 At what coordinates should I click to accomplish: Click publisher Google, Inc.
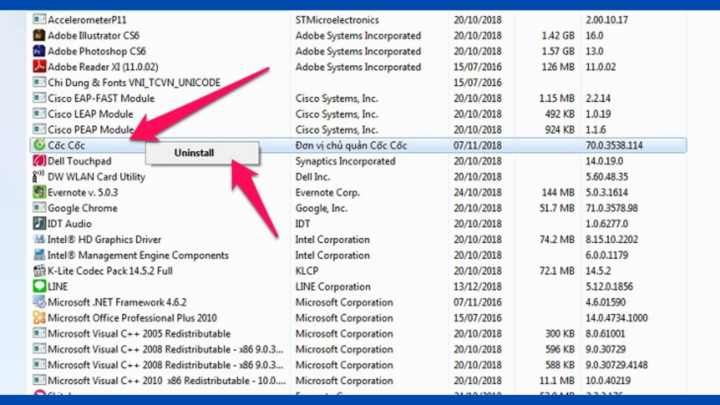click(321, 208)
